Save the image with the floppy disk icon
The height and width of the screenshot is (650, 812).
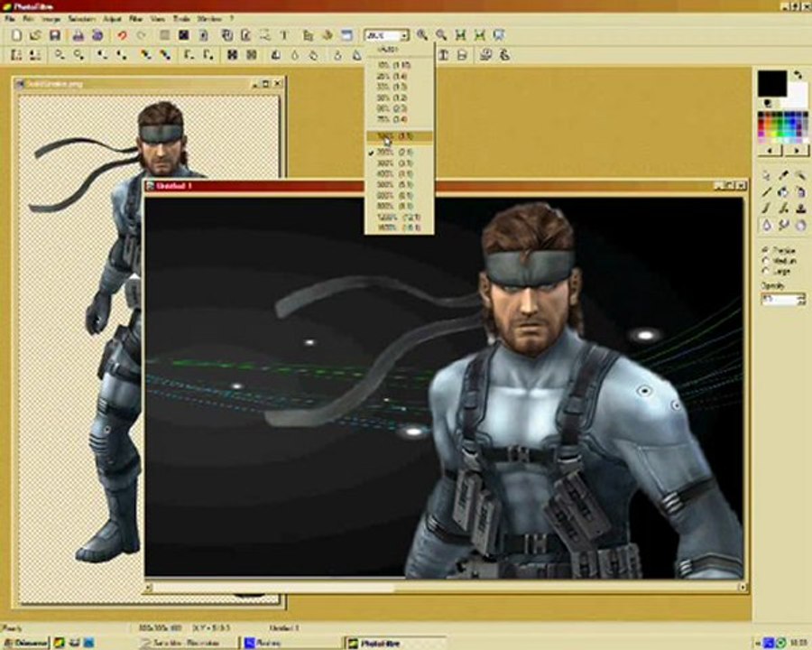point(54,35)
